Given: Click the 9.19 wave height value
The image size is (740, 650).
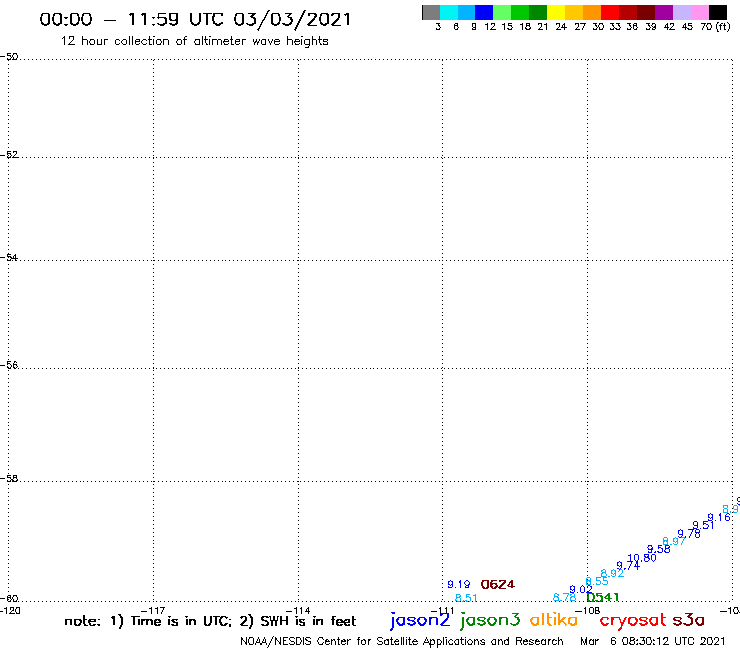Looking at the screenshot, I should pos(459,584).
